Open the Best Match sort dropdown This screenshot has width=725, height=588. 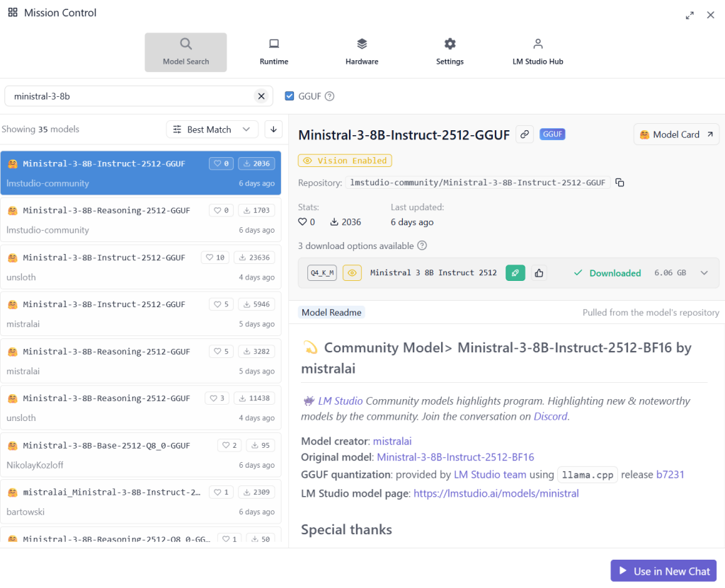tap(212, 129)
